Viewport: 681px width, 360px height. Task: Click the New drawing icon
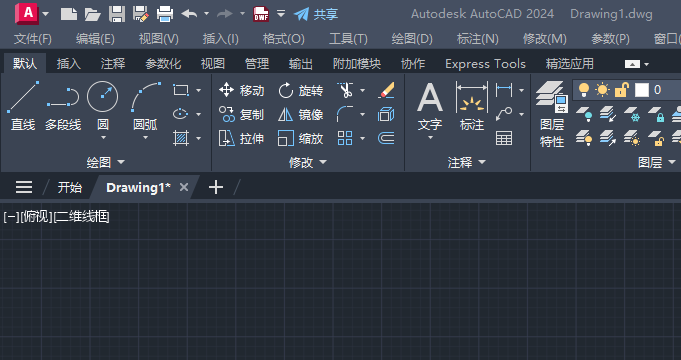69,14
